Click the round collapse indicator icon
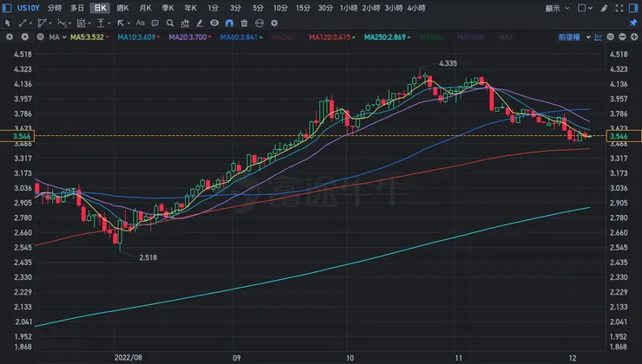 [25, 37]
